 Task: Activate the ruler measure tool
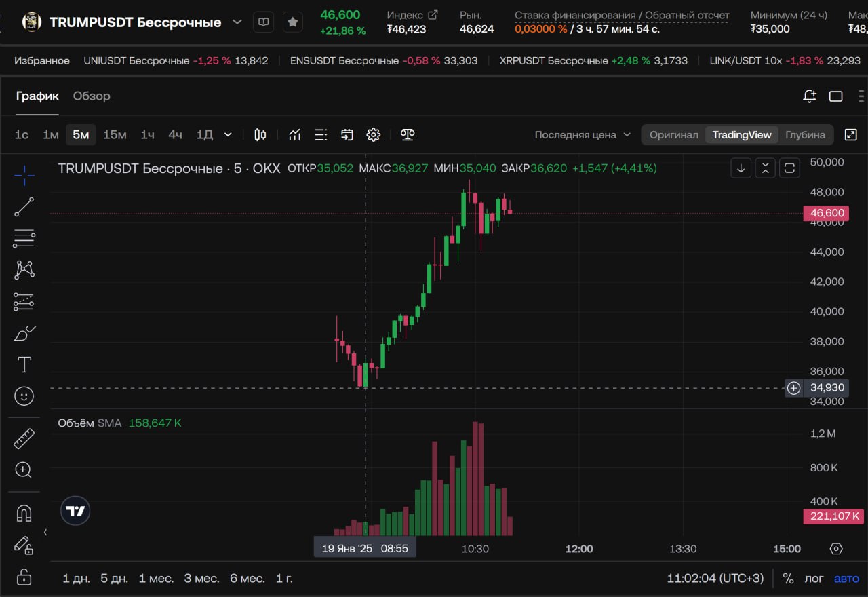click(24, 439)
